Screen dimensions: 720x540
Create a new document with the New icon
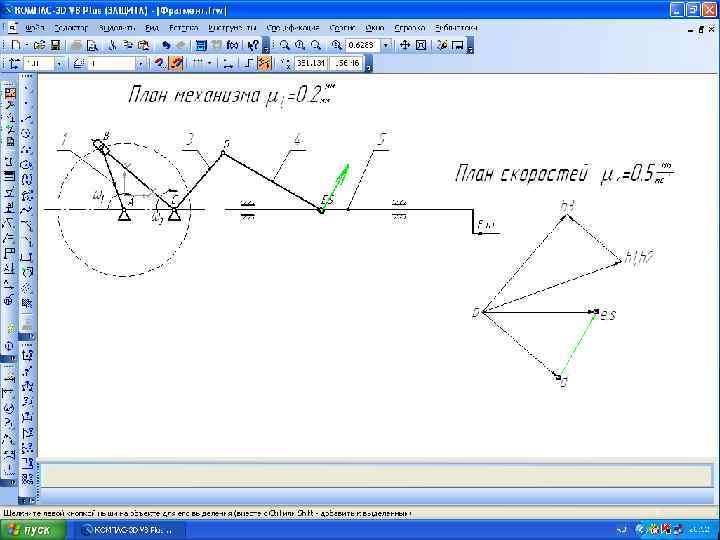pyautogui.click(x=16, y=45)
